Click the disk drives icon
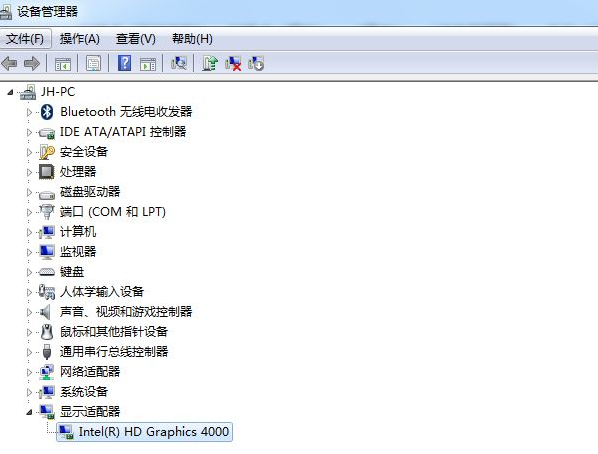This screenshot has width=598, height=454. click(x=47, y=194)
